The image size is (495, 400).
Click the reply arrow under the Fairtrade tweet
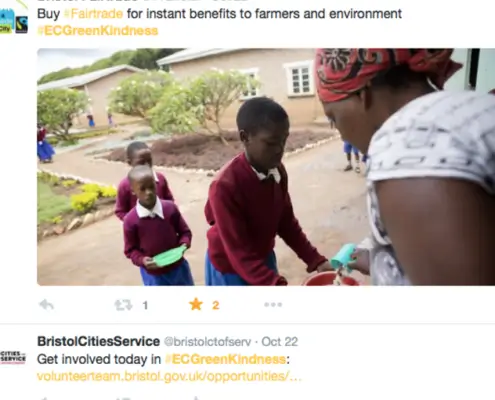[46, 305]
